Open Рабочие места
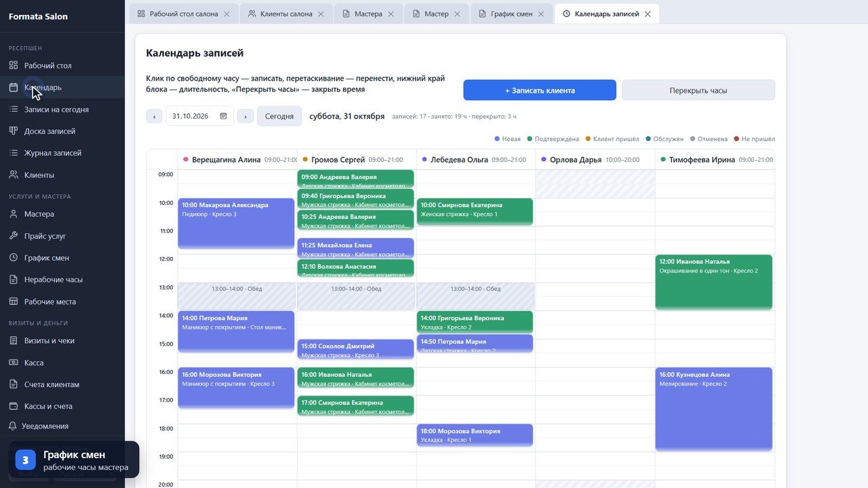Image resolution: width=868 pixels, height=488 pixels. 62,302
